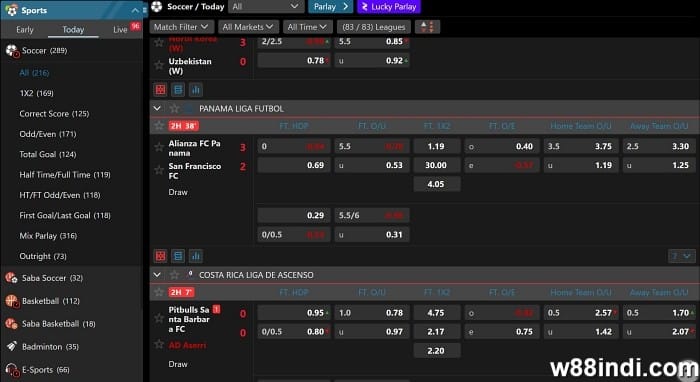The image size is (700, 382).
Task: Select under odds 0.31 for 5.5/6 line
Action: click(x=371, y=235)
